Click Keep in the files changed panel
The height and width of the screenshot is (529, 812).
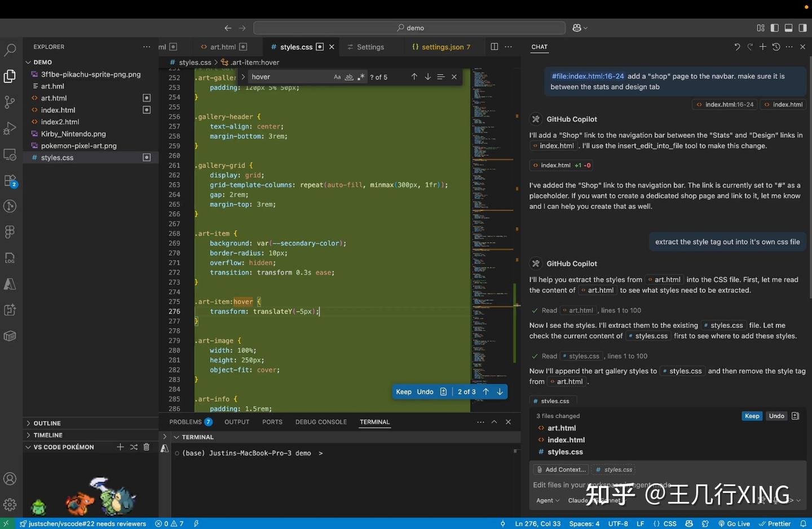[x=752, y=416]
